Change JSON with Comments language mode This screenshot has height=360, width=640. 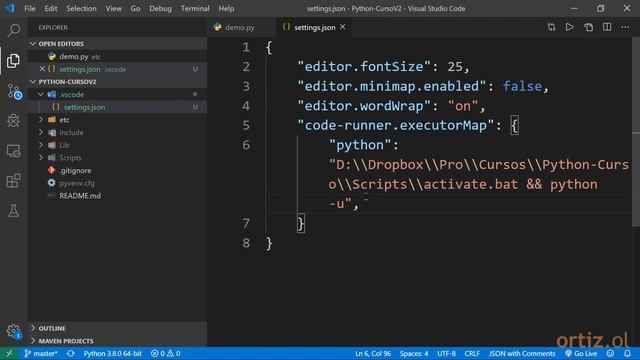pyautogui.click(x=522, y=353)
